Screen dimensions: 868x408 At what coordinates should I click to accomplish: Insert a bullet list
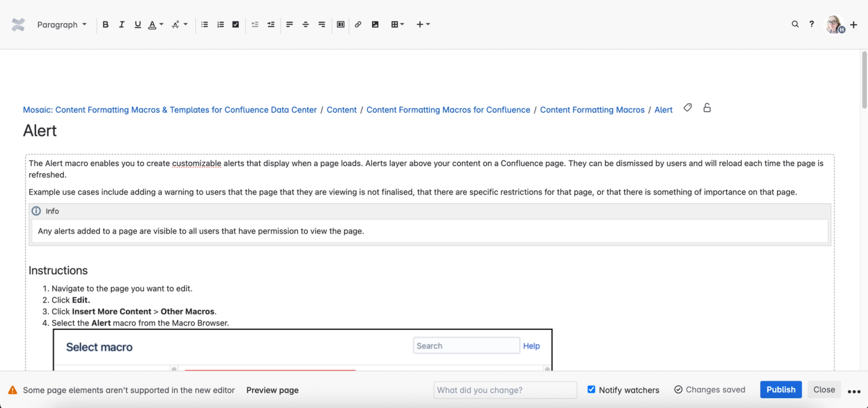click(205, 25)
